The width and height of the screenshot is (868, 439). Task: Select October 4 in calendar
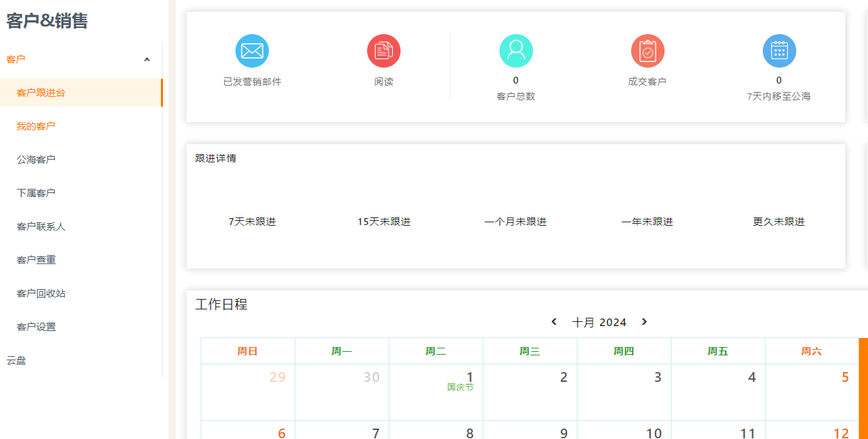[718, 392]
